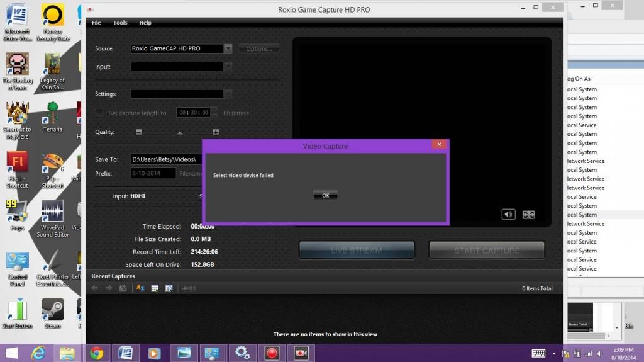Screen dimensions: 644x362
Task: Open Google Chrome from the taskbar
Action: [x=96, y=353]
